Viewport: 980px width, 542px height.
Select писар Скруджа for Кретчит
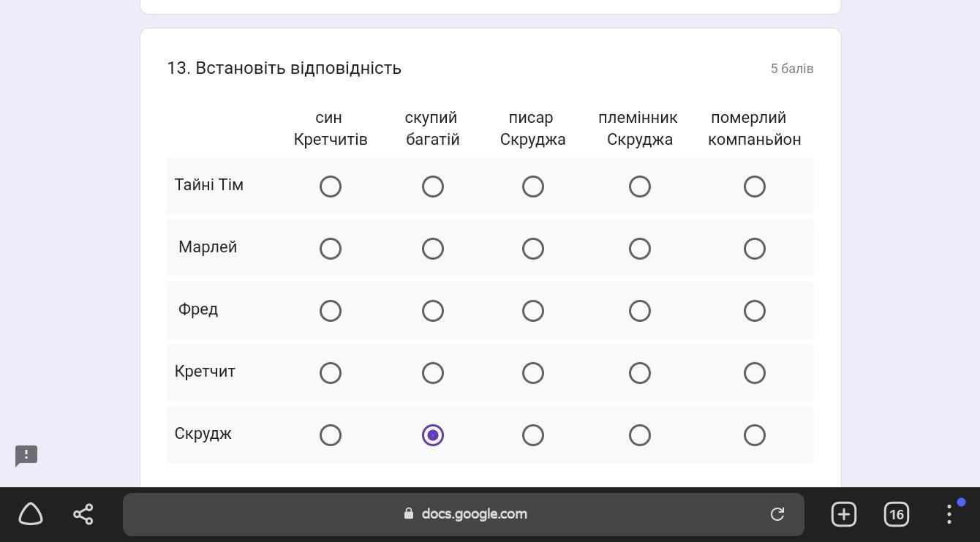pyautogui.click(x=533, y=373)
